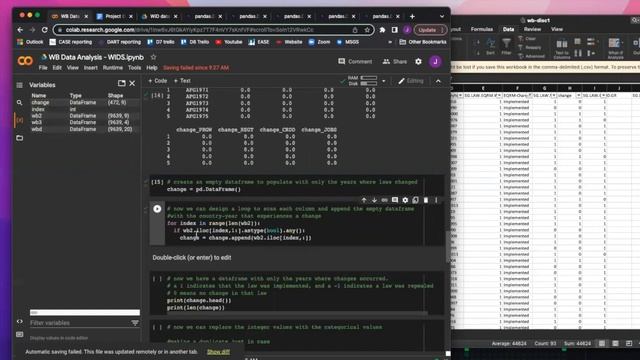
Task: Open the Zoom bookmark
Action: pyautogui.click(x=320, y=42)
